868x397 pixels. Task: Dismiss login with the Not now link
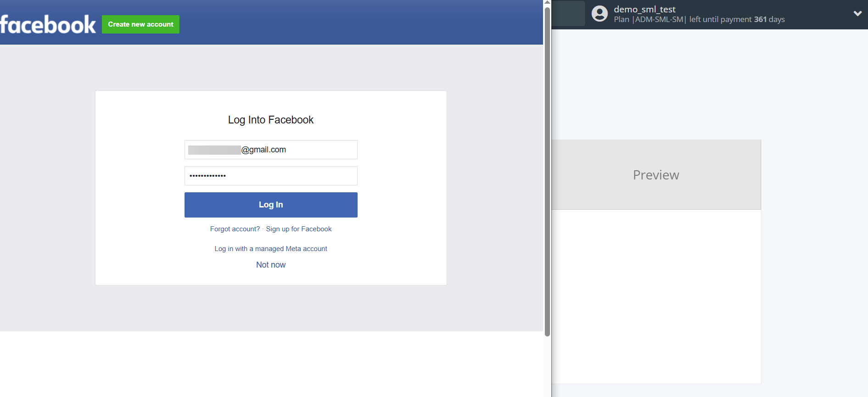click(271, 265)
